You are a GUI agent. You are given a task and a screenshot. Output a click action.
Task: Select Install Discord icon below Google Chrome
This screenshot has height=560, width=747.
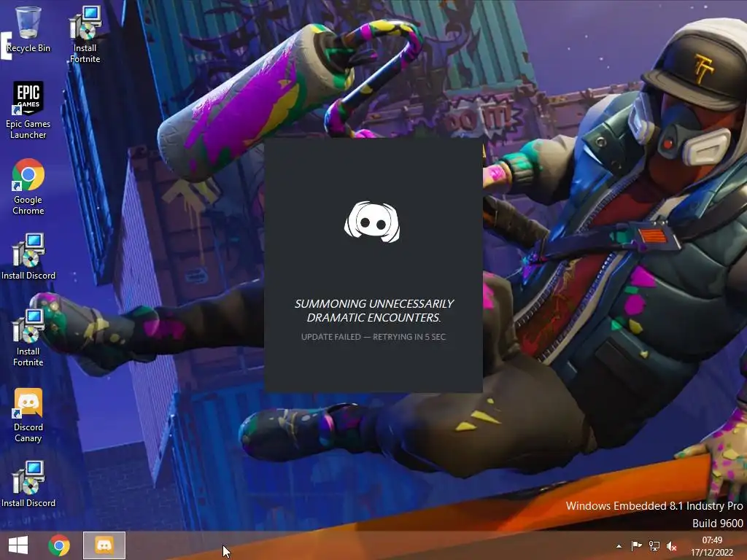pos(28,256)
